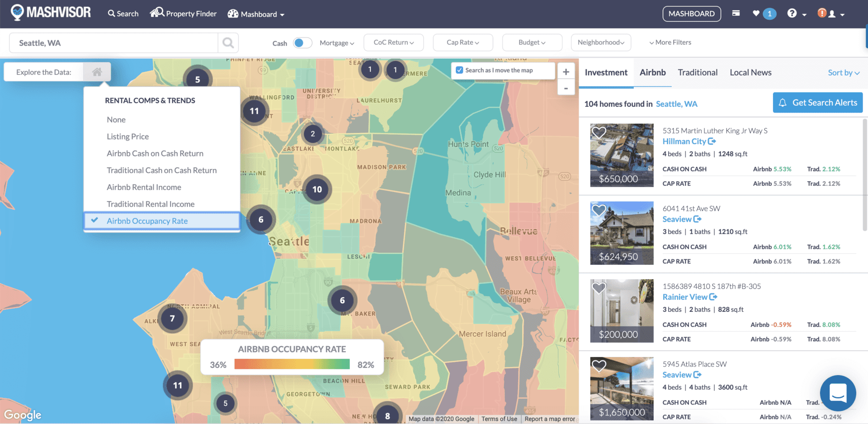The height and width of the screenshot is (424, 868).
Task: Open the Mashboard dropdown in the navbar
Action: 256,14
